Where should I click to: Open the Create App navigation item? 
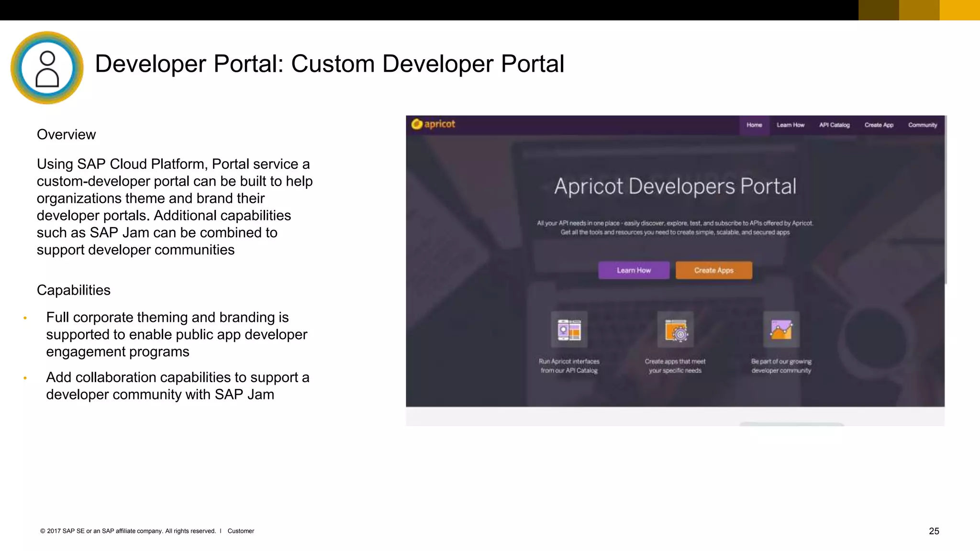pyautogui.click(x=879, y=125)
